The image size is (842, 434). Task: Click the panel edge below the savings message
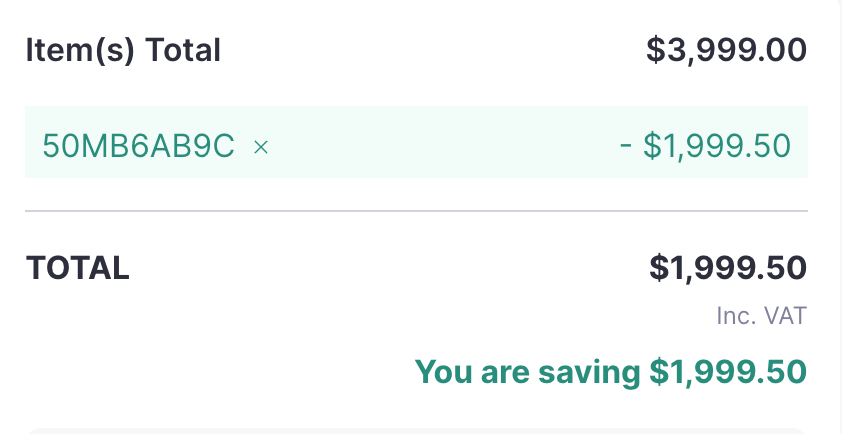[x=416, y=430]
